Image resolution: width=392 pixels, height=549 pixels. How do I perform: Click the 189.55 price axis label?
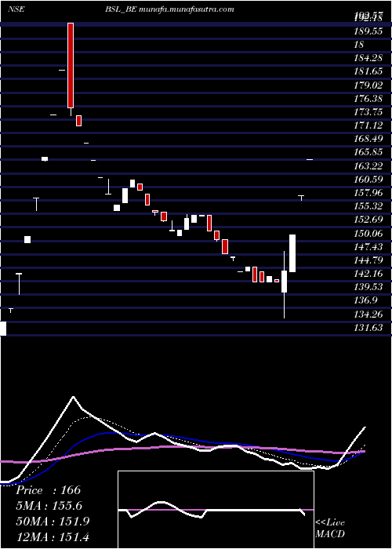368,31
